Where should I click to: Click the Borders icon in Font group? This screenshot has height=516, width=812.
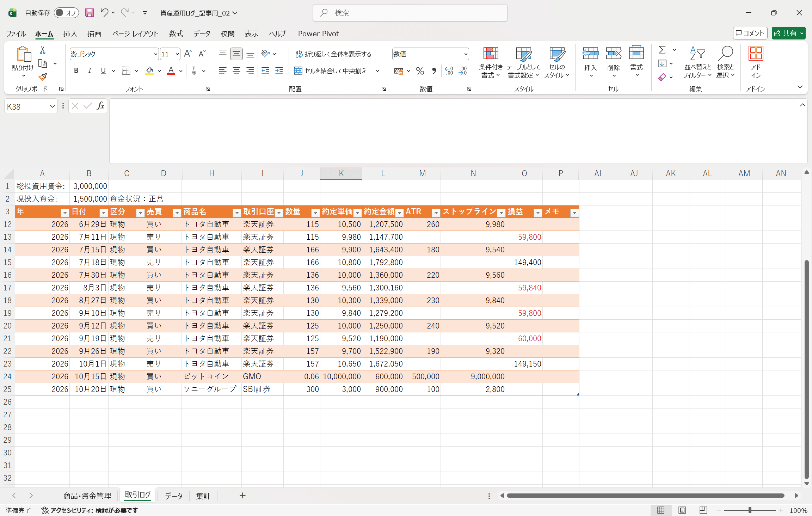(x=126, y=71)
